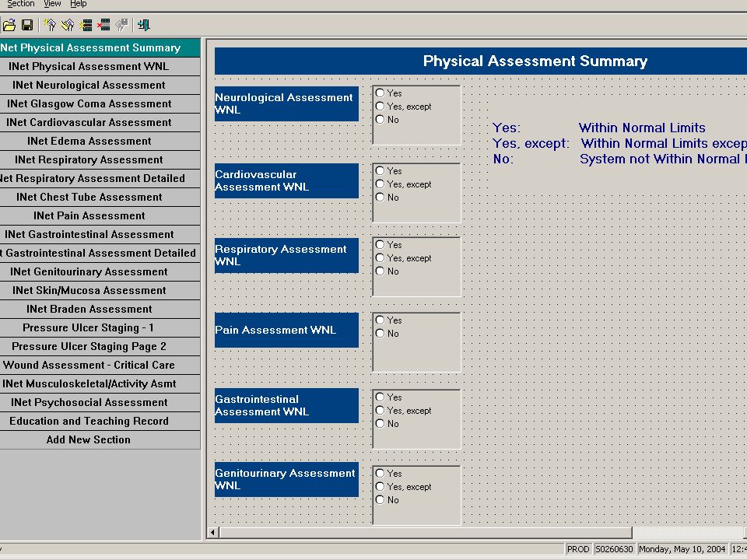Select Yes for Pain Assessment WNL

(x=380, y=320)
